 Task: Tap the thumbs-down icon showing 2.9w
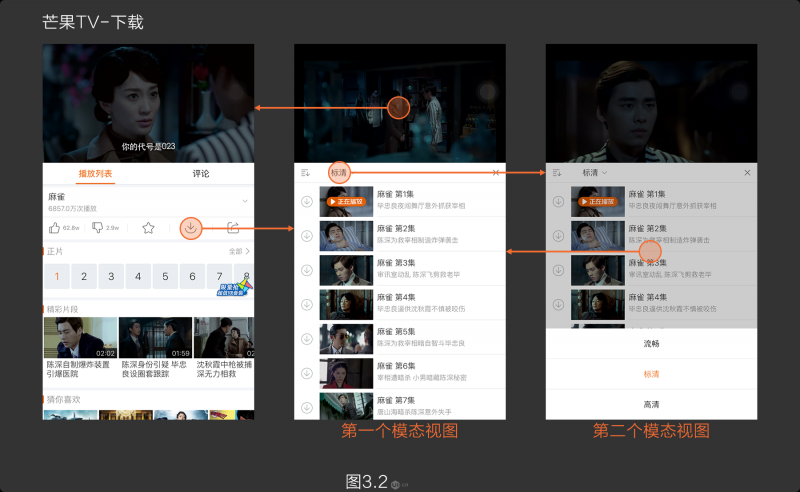click(97, 227)
